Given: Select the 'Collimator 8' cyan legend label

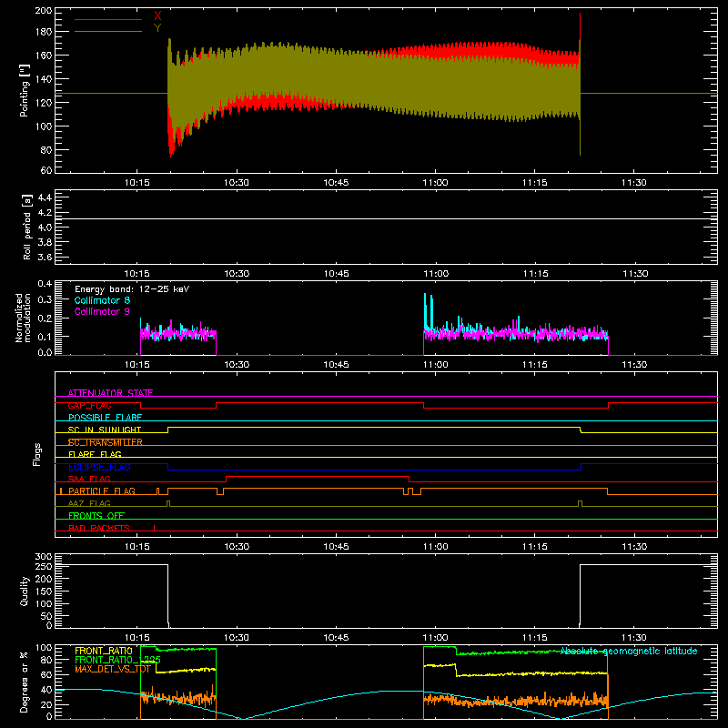Looking at the screenshot, I should [x=102, y=300].
